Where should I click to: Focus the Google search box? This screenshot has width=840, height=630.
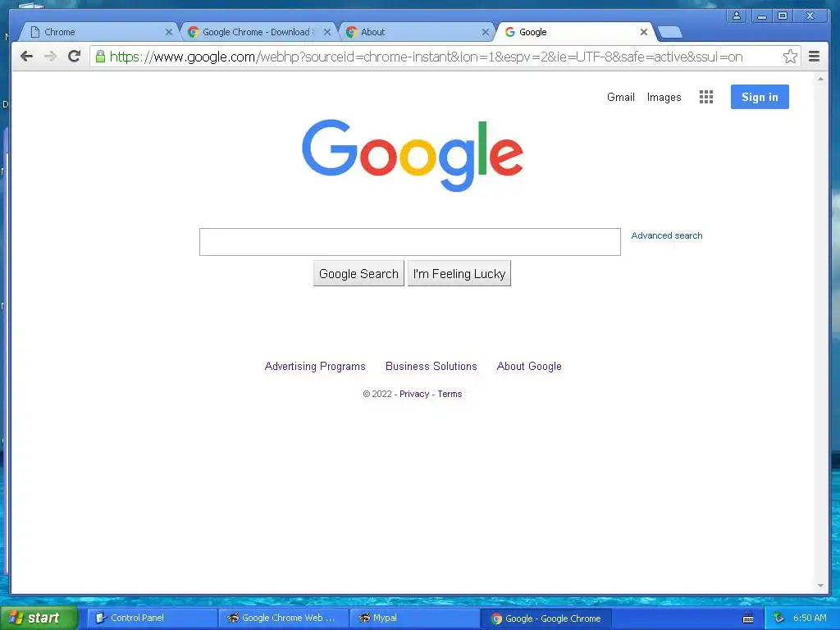click(x=410, y=242)
